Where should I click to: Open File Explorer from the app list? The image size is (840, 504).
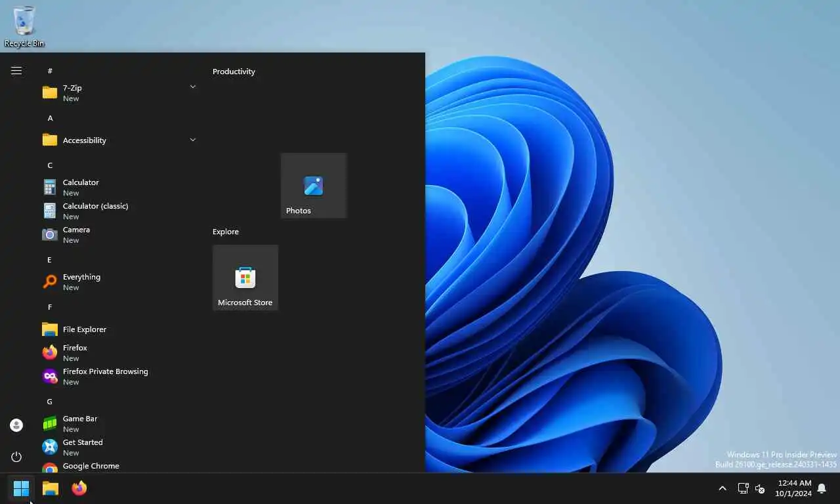(120, 329)
